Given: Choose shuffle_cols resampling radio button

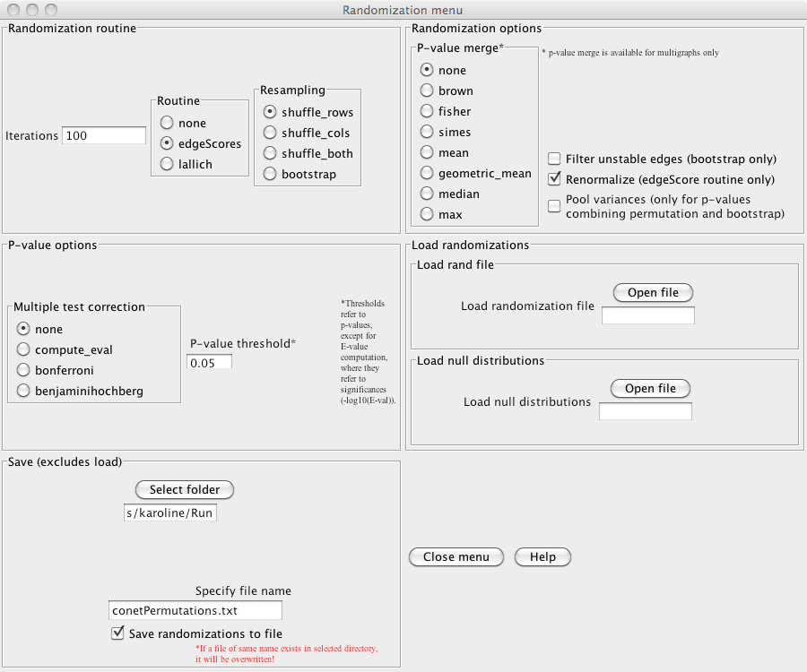Looking at the screenshot, I should [270, 133].
